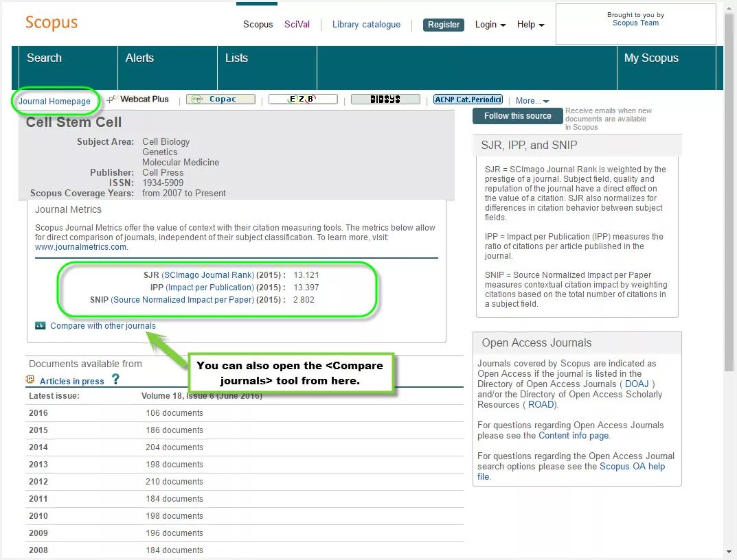Open the Search tab
The height and width of the screenshot is (560, 737).
68,68
